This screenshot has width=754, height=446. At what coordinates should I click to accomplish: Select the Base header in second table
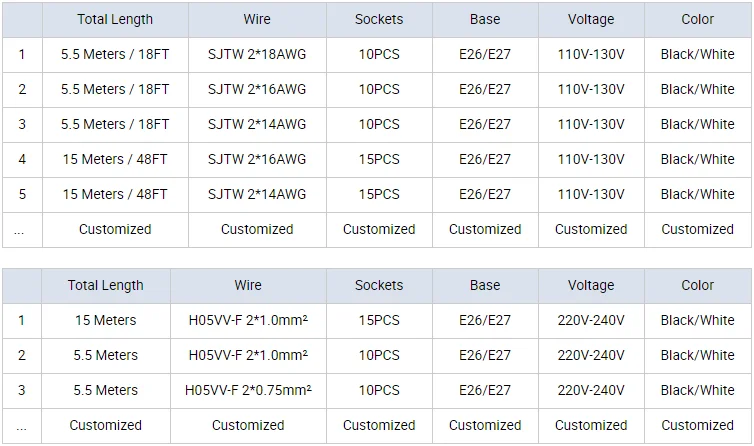pyautogui.click(x=485, y=286)
